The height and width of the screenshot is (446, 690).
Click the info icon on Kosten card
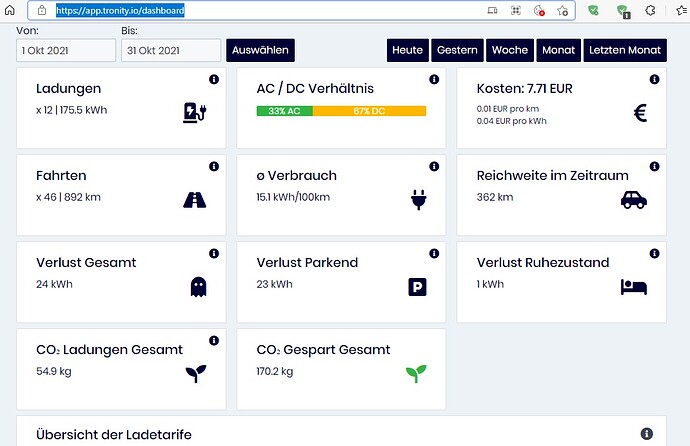[654, 79]
